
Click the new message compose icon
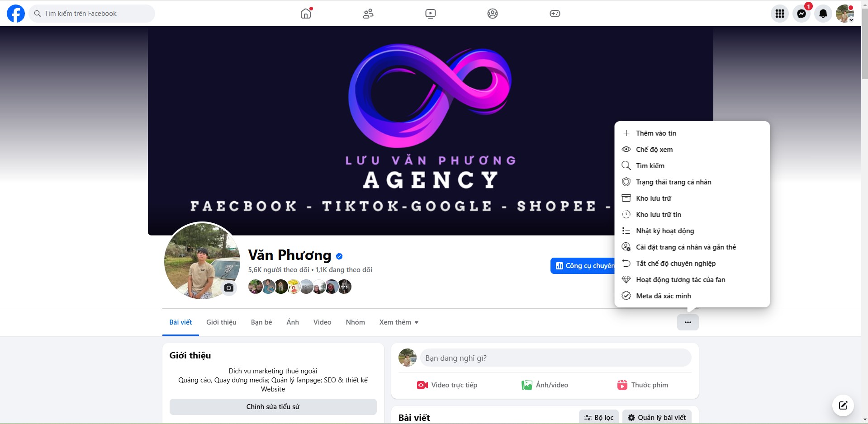pyautogui.click(x=843, y=405)
